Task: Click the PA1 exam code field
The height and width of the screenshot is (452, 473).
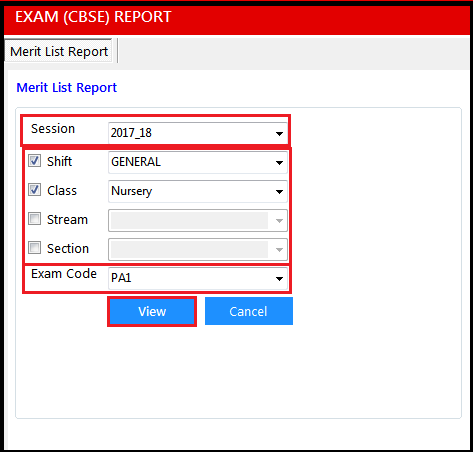Action: click(198, 278)
